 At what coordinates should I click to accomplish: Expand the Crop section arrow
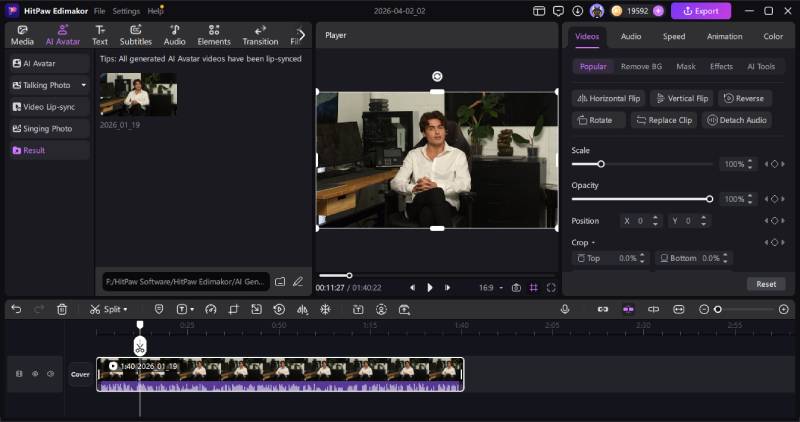[593, 243]
